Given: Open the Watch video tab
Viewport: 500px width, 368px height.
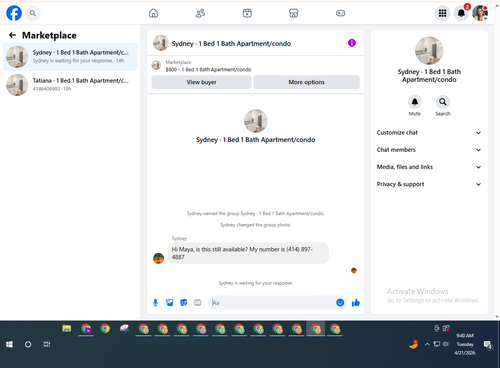Looking at the screenshot, I should 247,13.
